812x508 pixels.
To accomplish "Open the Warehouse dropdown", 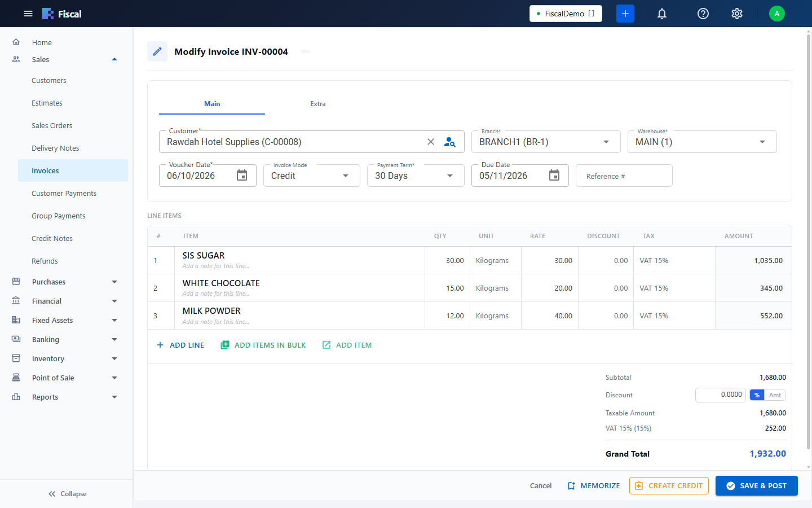I will [x=702, y=142].
